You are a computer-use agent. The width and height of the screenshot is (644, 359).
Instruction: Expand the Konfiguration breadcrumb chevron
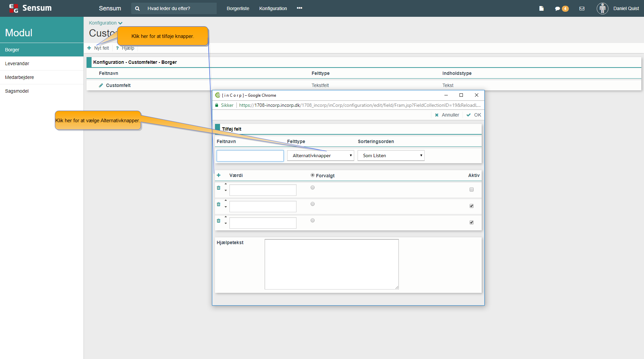coord(120,23)
